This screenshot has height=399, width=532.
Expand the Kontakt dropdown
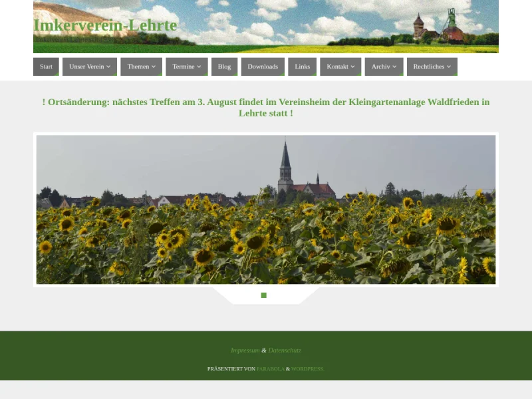point(340,66)
